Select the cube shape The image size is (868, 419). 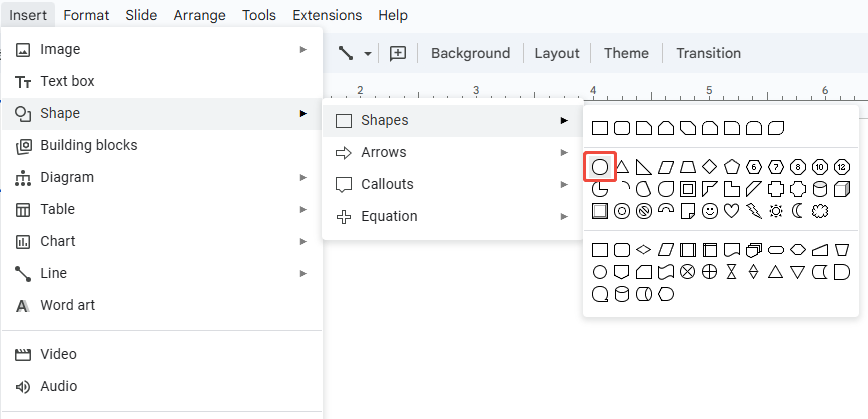click(842, 189)
